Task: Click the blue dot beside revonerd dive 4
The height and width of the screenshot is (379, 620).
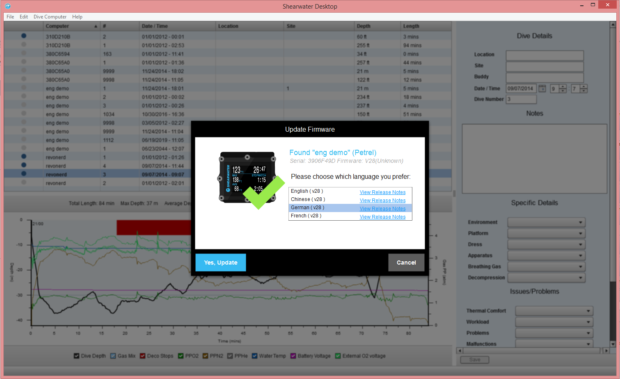Action: pyautogui.click(x=24, y=165)
